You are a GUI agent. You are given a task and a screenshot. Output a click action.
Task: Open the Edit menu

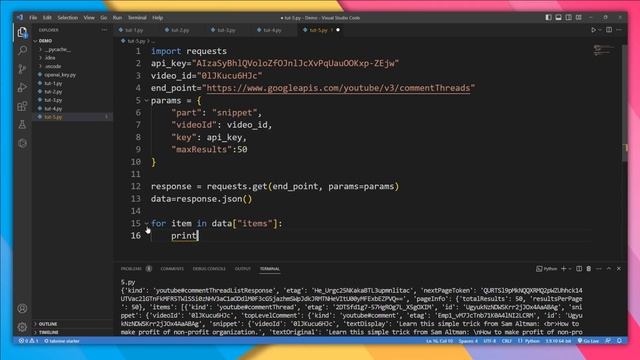[x=47, y=18]
